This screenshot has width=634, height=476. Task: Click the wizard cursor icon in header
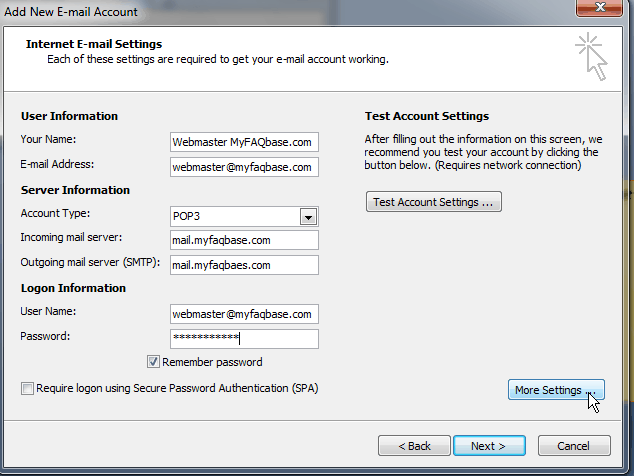coord(593,55)
